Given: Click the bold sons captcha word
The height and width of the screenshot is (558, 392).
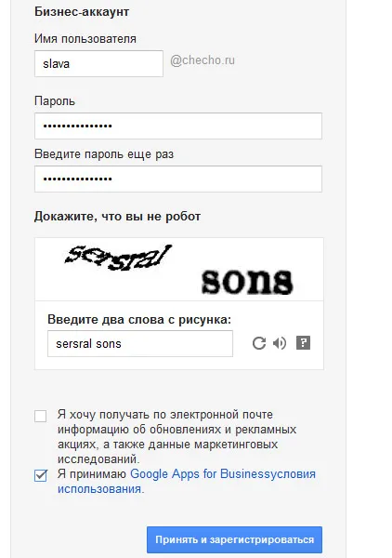Looking at the screenshot, I should coord(247,282).
